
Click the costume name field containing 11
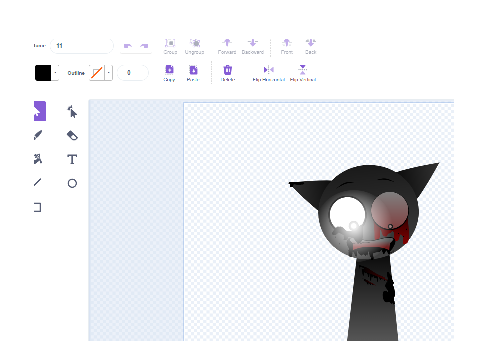click(x=82, y=46)
